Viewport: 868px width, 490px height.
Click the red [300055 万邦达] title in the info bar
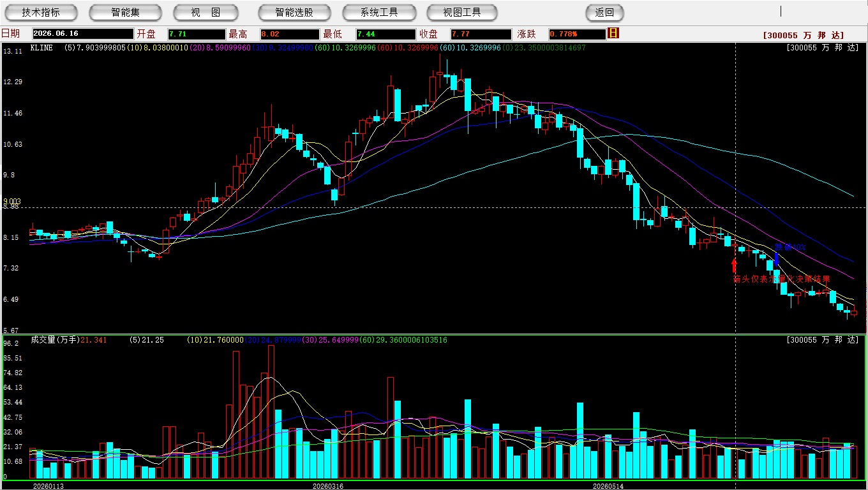(804, 36)
